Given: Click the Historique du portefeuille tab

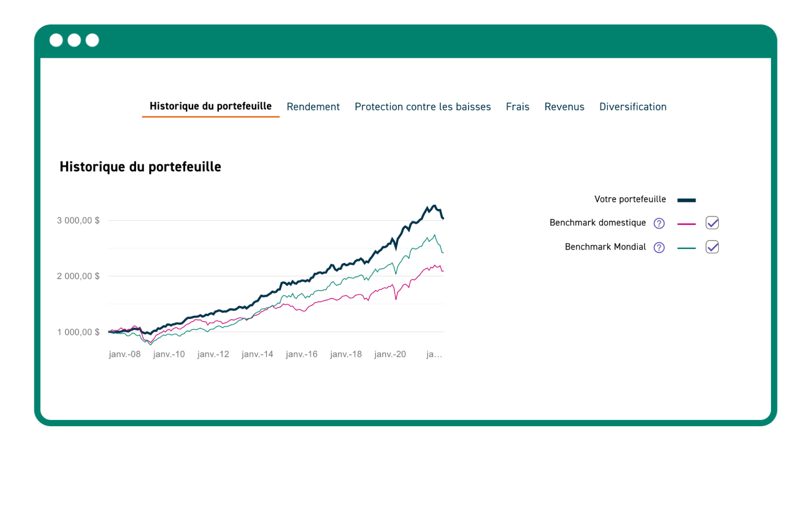Looking at the screenshot, I should 210,105.
